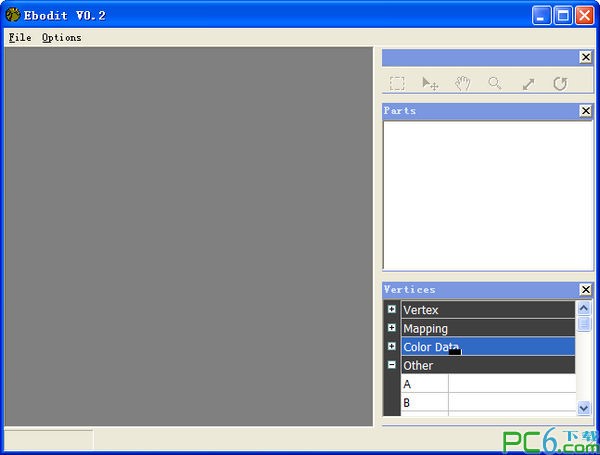The width and height of the screenshot is (600, 455).
Task: Click the value field for property A
Action: pyautogui.click(x=511, y=384)
